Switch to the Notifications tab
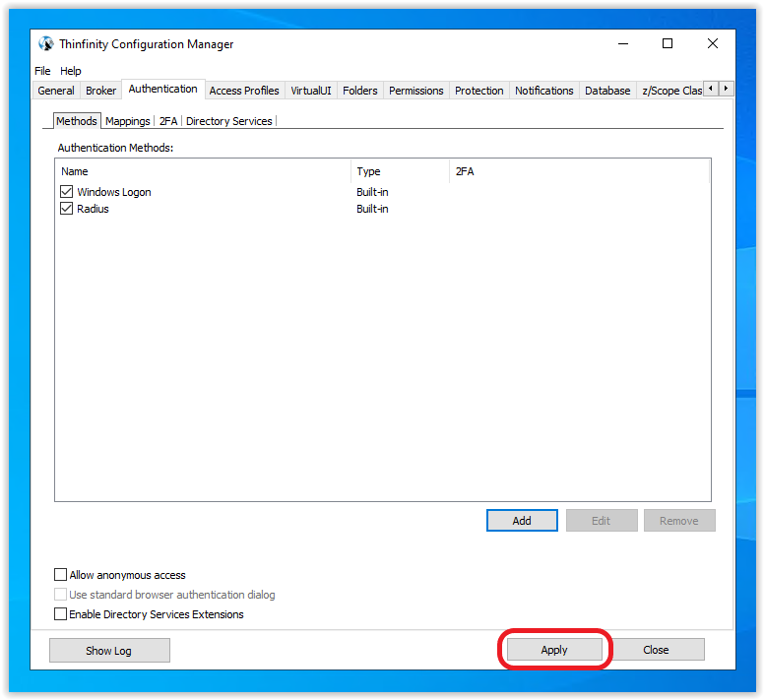Image resolution: width=764 pixels, height=700 pixels. pos(544,91)
